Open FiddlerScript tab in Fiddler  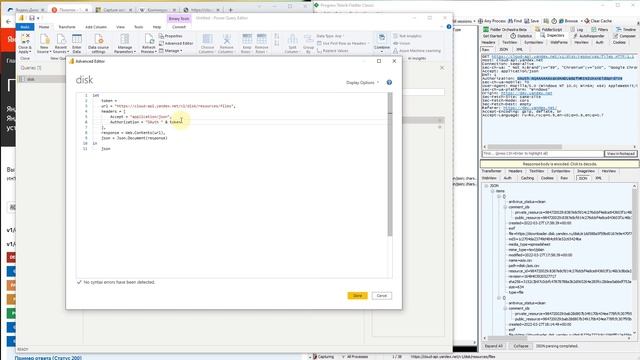point(548,30)
